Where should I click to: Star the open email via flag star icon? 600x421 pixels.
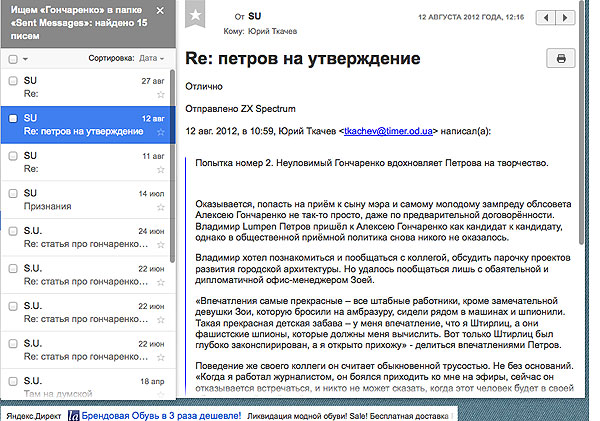[196, 16]
